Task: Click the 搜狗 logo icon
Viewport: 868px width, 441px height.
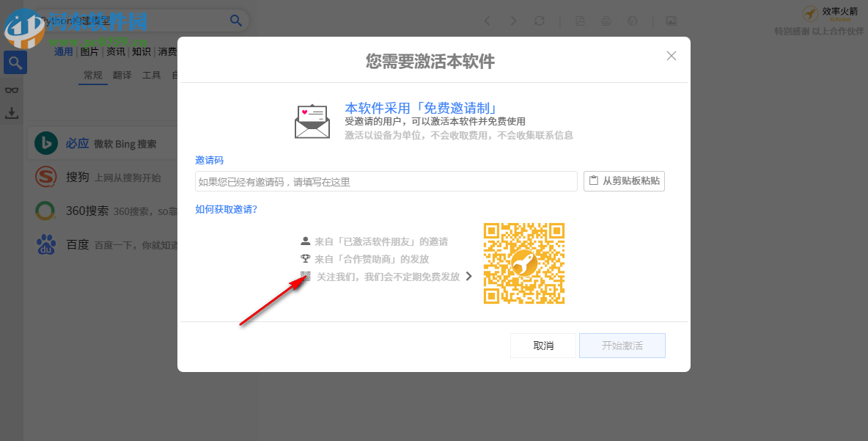Action: [46, 177]
